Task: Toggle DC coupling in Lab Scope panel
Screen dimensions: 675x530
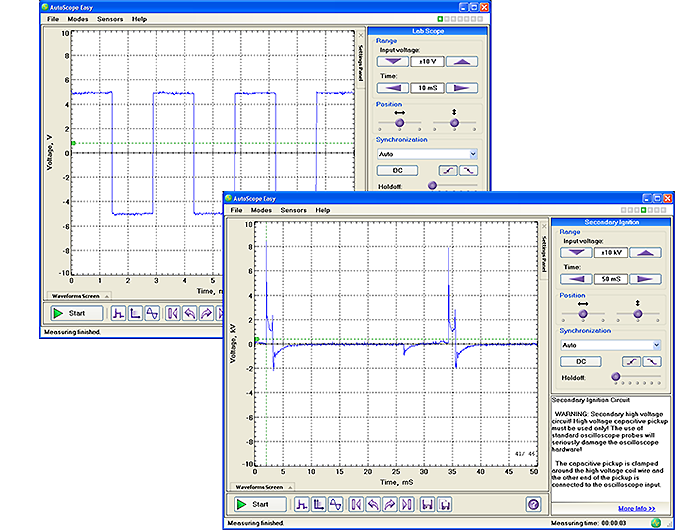Action: click(x=397, y=170)
